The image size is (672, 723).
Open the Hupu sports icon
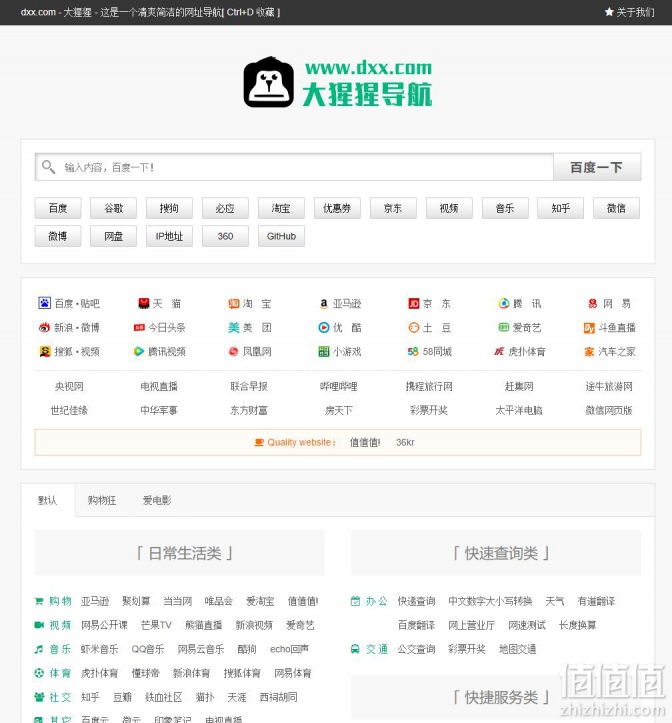click(499, 352)
